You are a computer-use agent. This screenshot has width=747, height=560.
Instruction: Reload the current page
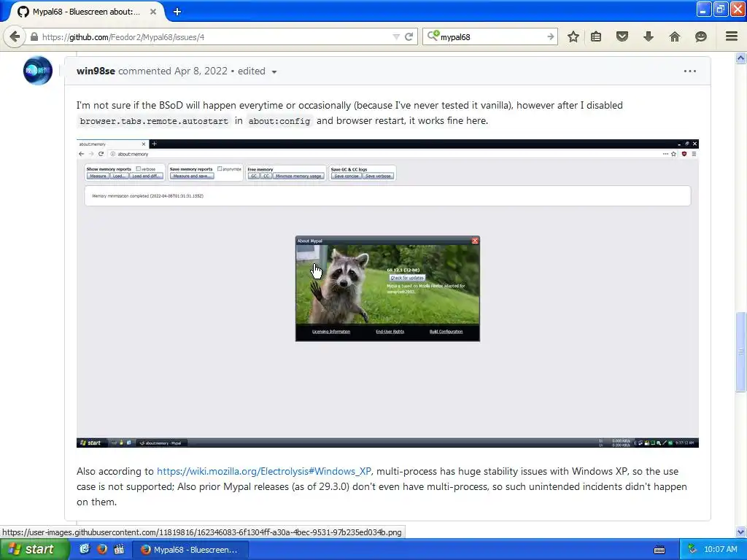point(409,36)
